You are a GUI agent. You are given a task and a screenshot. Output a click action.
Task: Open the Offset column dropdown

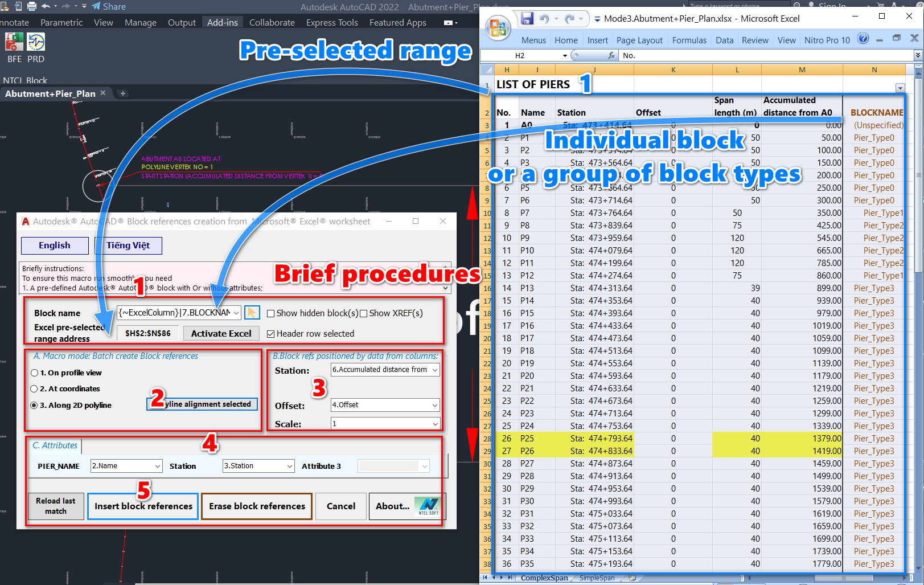(x=435, y=405)
